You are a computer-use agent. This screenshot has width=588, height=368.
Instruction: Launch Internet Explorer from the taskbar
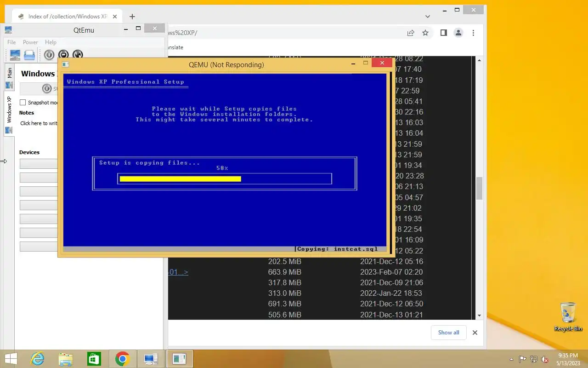38,359
